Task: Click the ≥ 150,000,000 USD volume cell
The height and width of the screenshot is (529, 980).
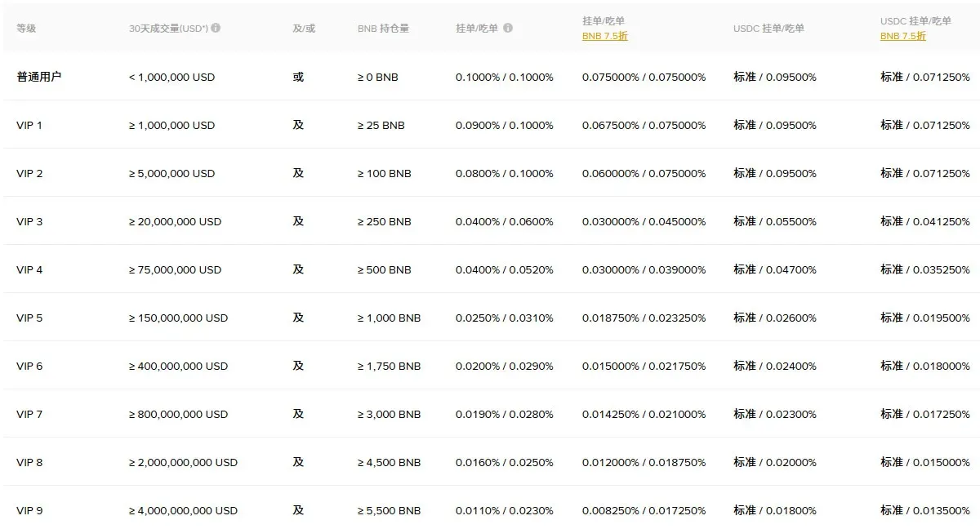Action: (x=179, y=318)
